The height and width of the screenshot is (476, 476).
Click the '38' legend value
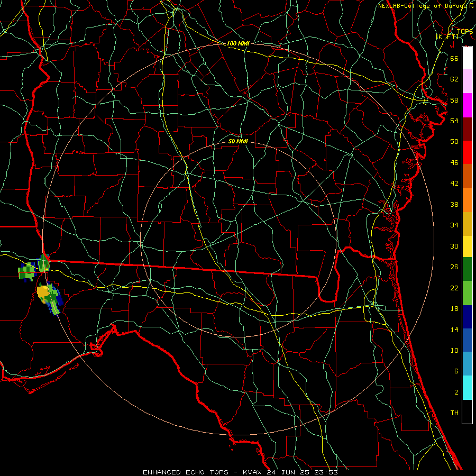click(454, 204)
